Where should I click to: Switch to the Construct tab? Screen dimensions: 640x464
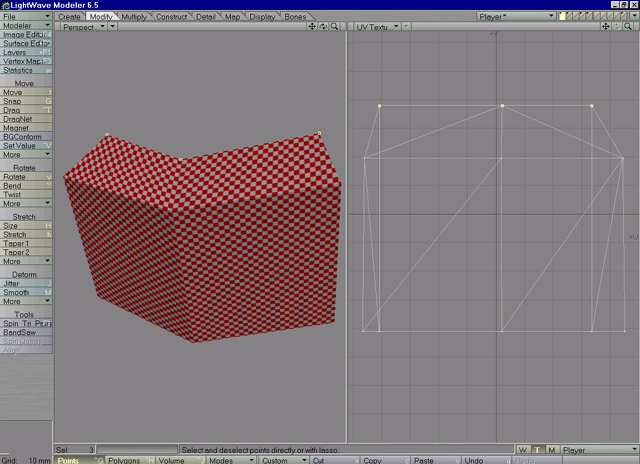172,17
